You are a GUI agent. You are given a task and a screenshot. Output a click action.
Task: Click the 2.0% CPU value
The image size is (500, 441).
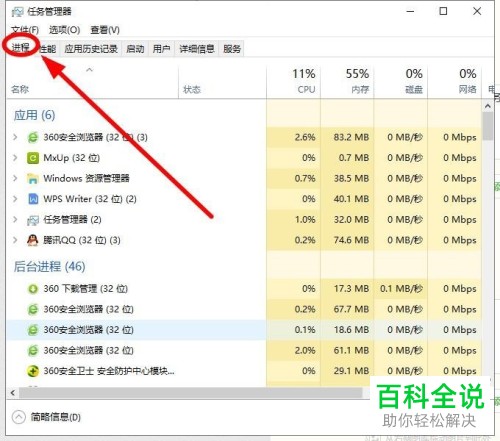(305, 350)
